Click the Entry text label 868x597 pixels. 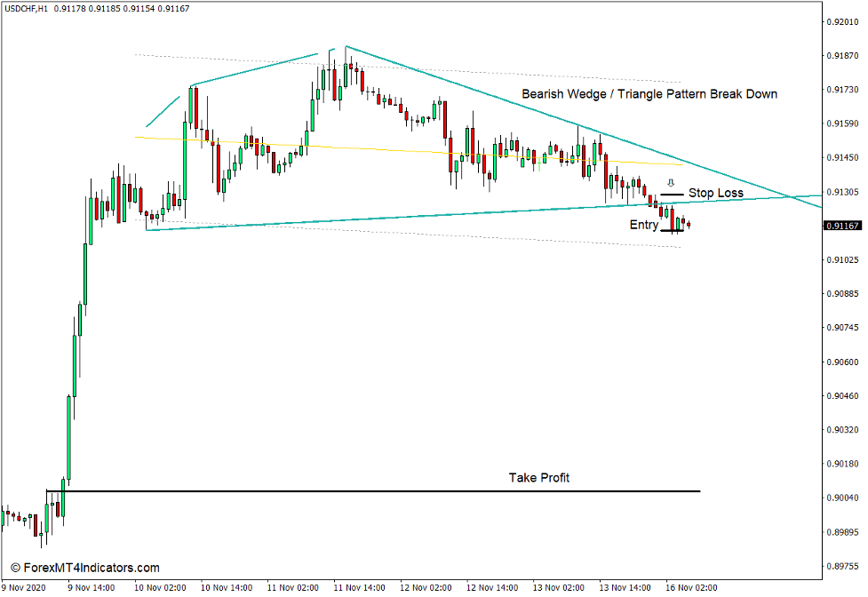click(643, 225)
